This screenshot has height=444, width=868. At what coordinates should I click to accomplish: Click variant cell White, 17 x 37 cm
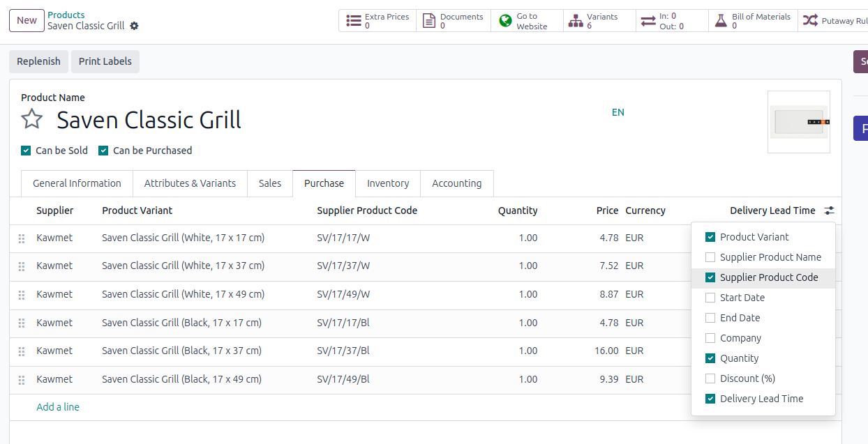pos(184,266)
